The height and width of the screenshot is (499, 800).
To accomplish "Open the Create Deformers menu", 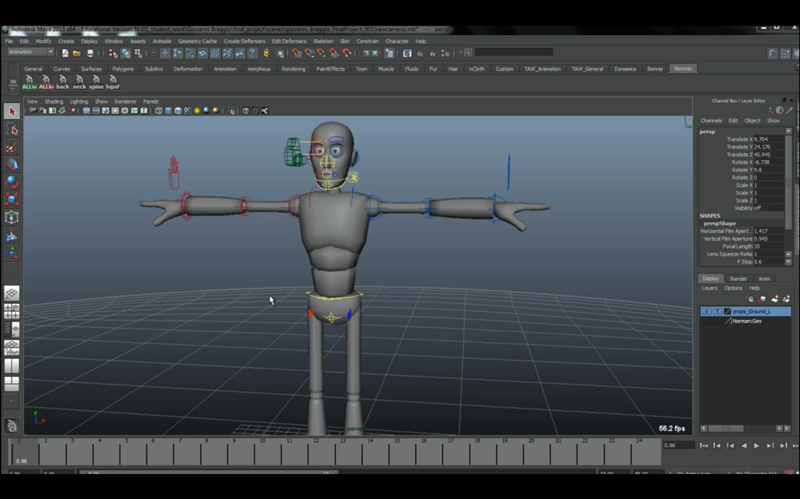I will click(x=244, y=41).
